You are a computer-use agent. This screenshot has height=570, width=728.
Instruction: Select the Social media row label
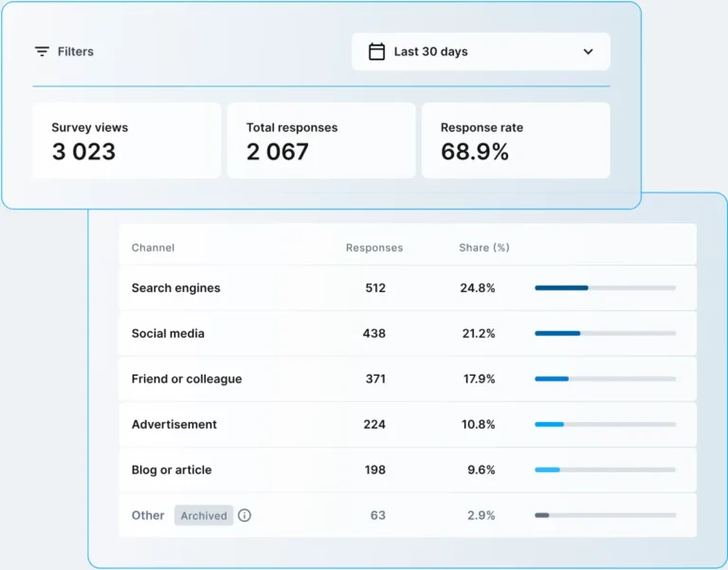(x=168, y=334)
